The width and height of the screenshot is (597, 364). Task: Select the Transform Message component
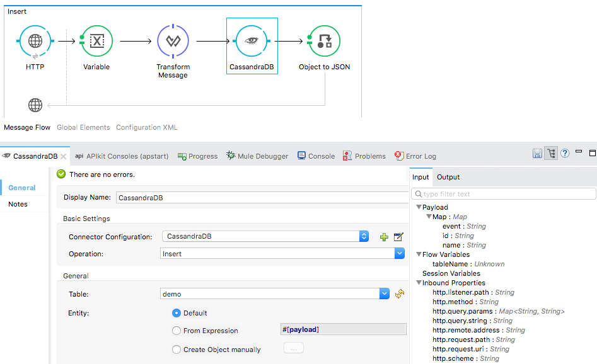click(173, 42)
